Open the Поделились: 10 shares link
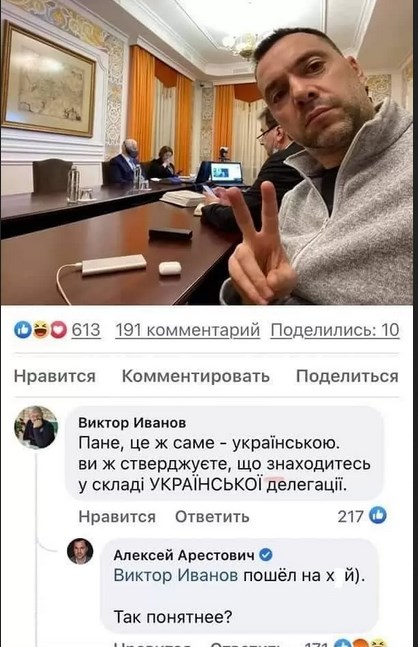 [335, 330]
